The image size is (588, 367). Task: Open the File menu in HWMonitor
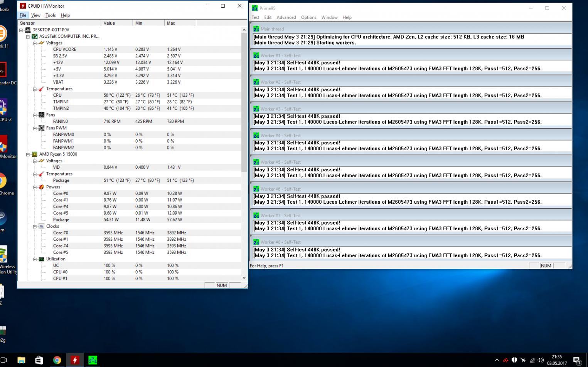23,15
